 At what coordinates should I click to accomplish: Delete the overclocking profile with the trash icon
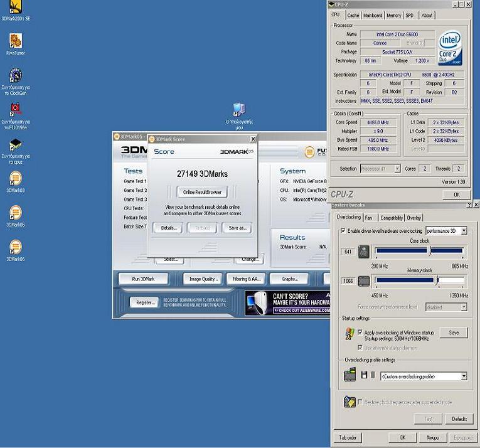373,375
